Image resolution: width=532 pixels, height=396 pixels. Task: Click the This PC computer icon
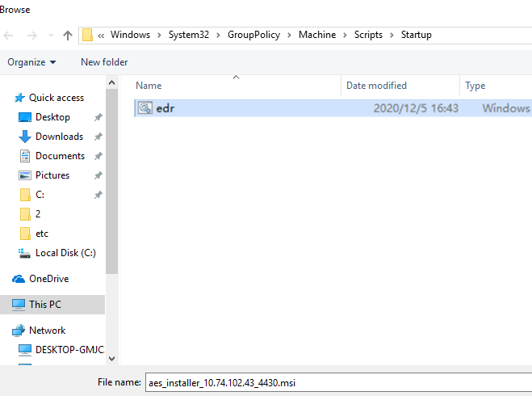(x=19, y=305)
